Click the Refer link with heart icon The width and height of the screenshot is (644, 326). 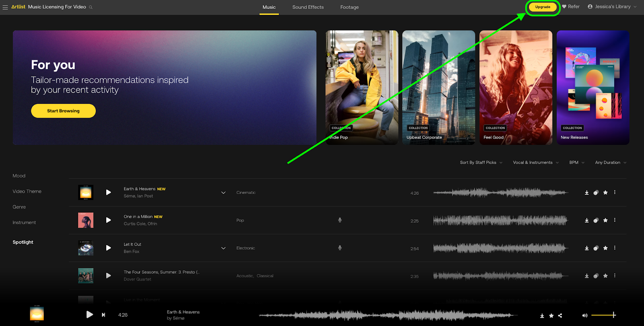pos(571,7)
